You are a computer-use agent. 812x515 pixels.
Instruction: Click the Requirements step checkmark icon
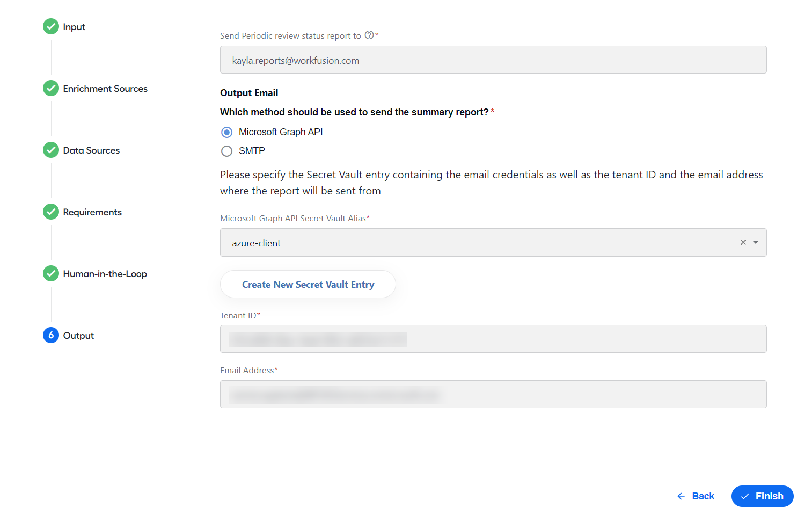51,212
